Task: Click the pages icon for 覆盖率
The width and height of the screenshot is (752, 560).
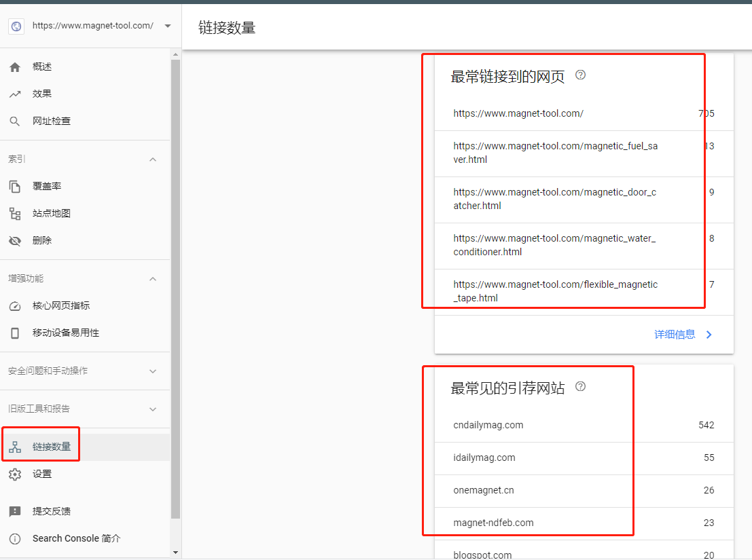Action: pos(15,187)
